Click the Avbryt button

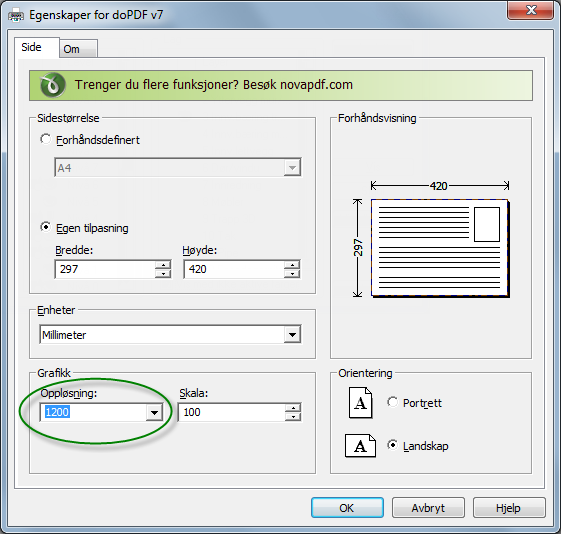(x=428, y=508)
